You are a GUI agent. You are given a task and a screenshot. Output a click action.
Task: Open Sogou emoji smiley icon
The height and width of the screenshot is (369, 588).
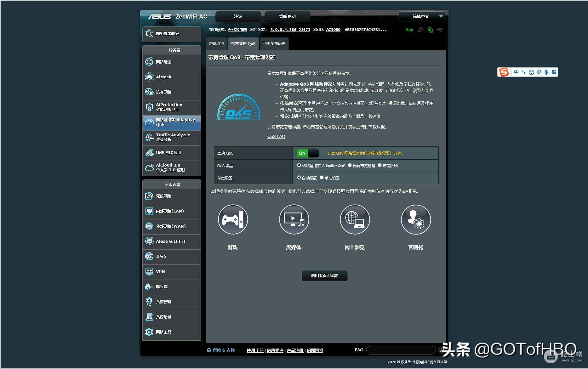point(531,72)
